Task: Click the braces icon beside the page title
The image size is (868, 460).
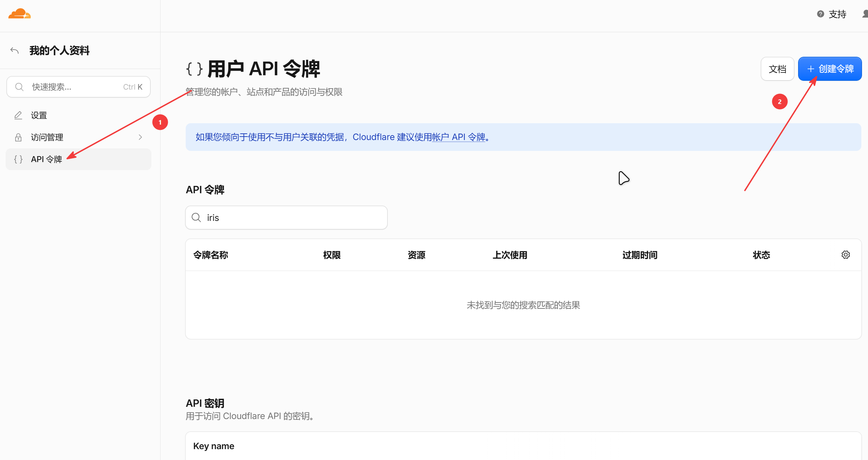Action: click(x=194, y=69)
